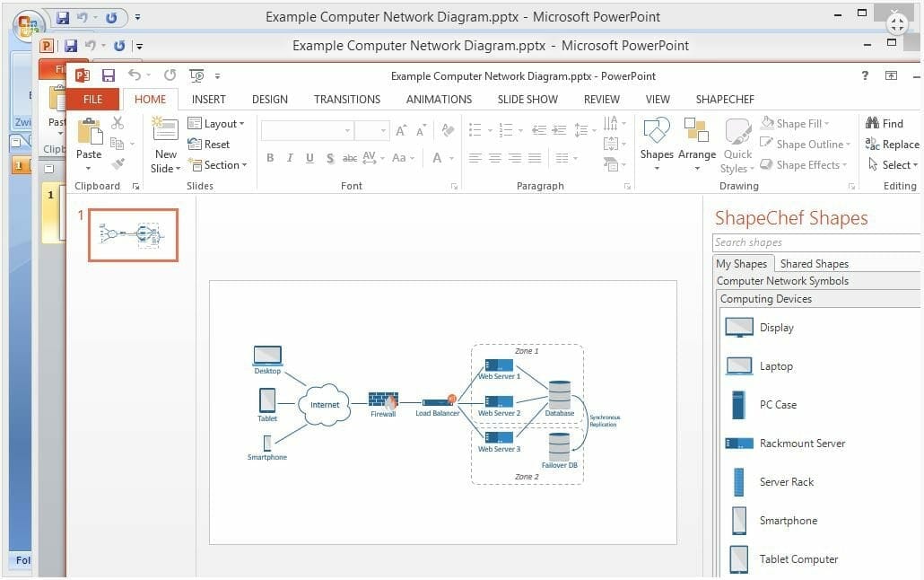Toggle Italic text formatting
This screenshot has height=580, width=924.
pyautogui.click(x=290, y=158)
